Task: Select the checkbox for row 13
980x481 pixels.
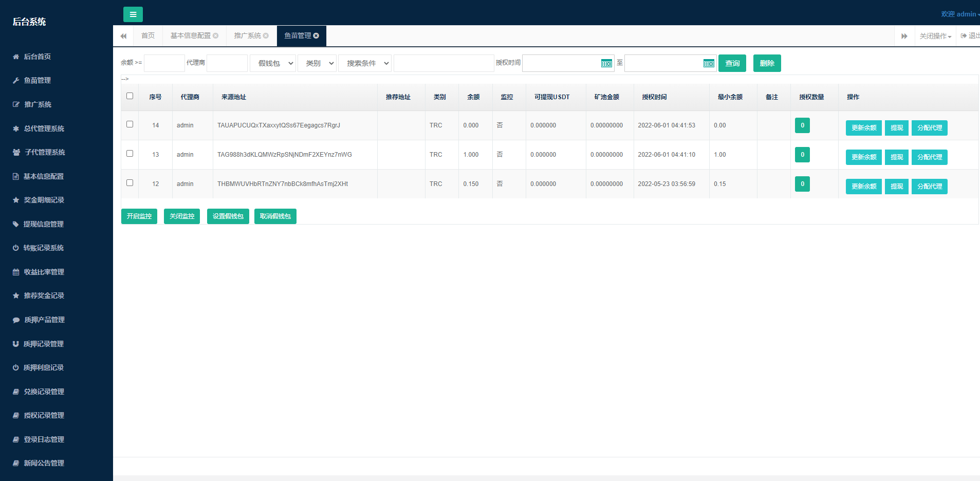Action: point(130,154)
